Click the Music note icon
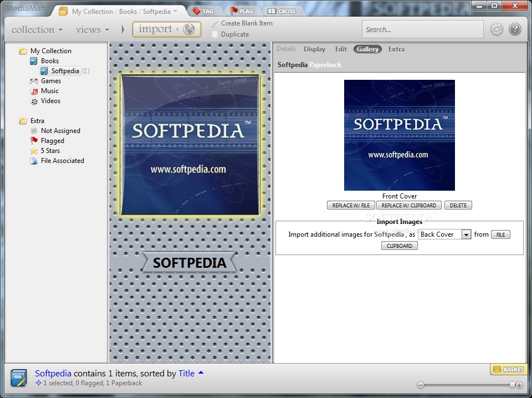This screenshot has height=398, width=532. pyautogui.click(x=34, y=91)
